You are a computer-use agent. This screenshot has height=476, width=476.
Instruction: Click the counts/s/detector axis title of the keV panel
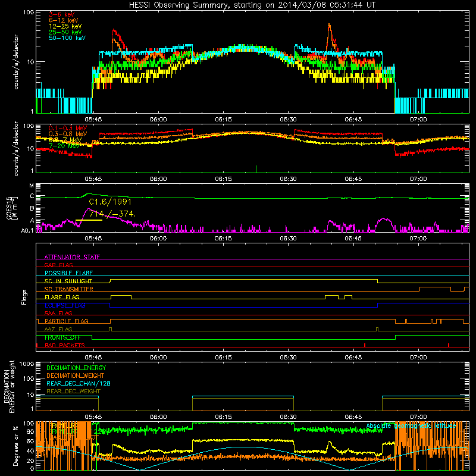16,62
